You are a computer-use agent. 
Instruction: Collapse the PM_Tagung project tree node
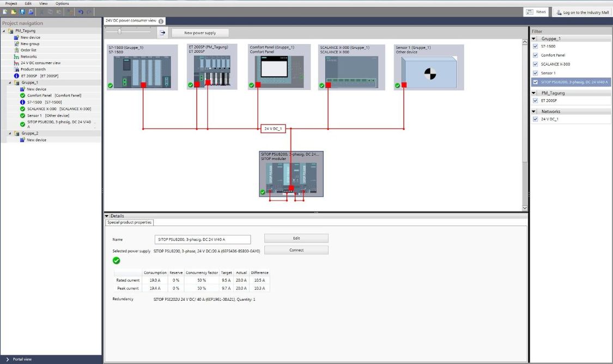point(4,31)
